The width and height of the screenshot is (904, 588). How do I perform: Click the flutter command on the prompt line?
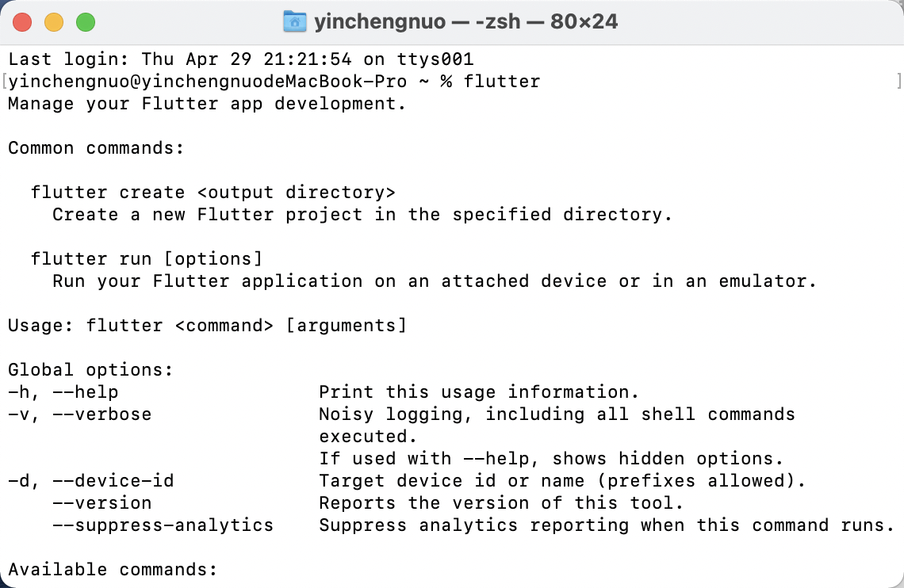pyautogui.click(x=502, y=81)
